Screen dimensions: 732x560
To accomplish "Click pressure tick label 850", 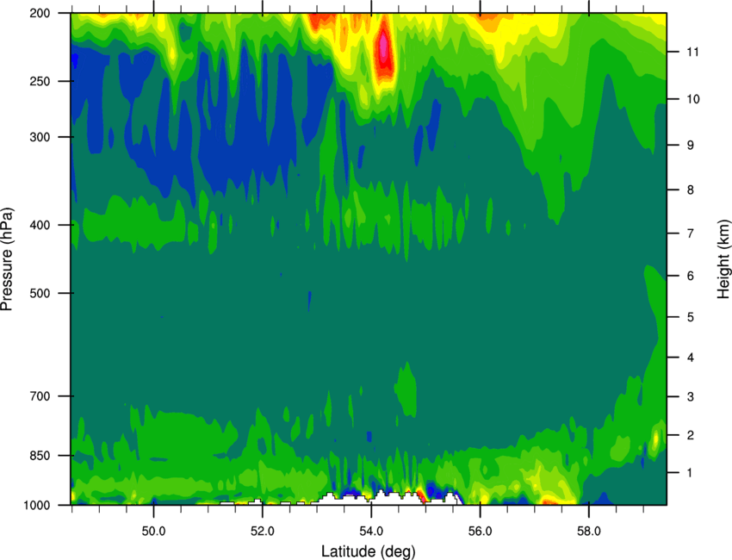I will coord(40,456).
